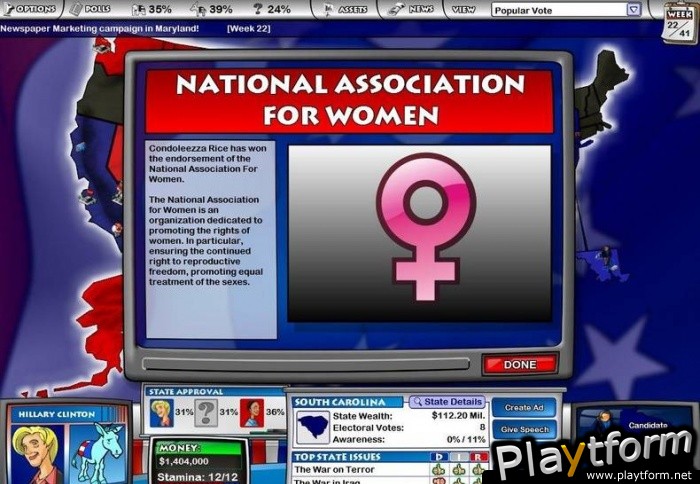
Task: Click the undecided question mark 24% icon
Action: pos(258,9)
